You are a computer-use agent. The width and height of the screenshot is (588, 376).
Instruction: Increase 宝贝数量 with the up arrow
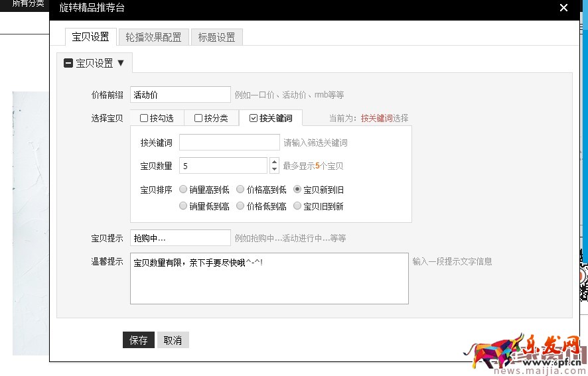tap(275, 162)
